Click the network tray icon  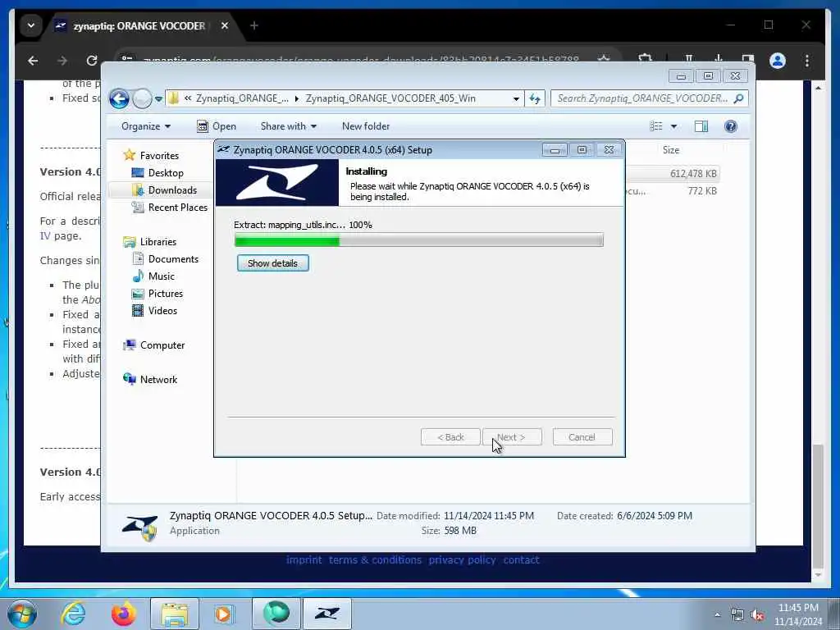pyautogui.click(x=737, y=615)
